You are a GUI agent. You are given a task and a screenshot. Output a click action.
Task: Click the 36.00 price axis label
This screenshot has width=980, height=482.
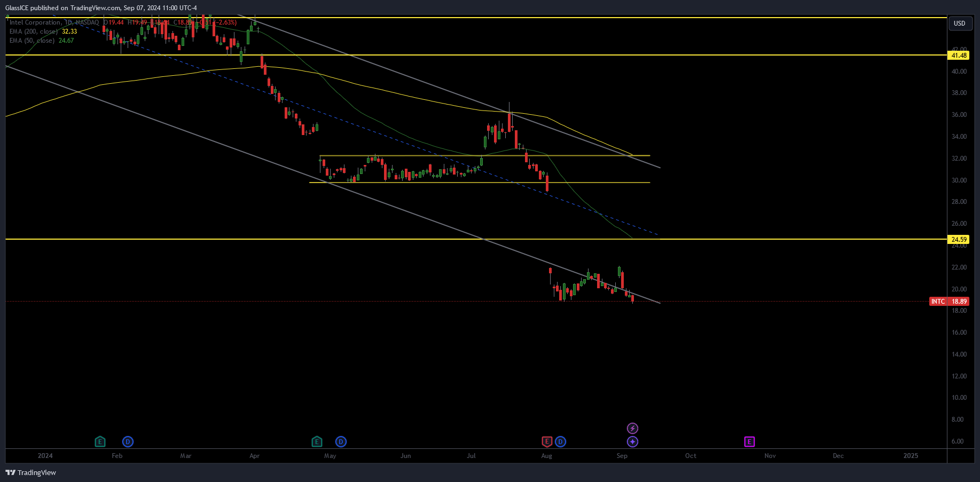pos(959,115)
